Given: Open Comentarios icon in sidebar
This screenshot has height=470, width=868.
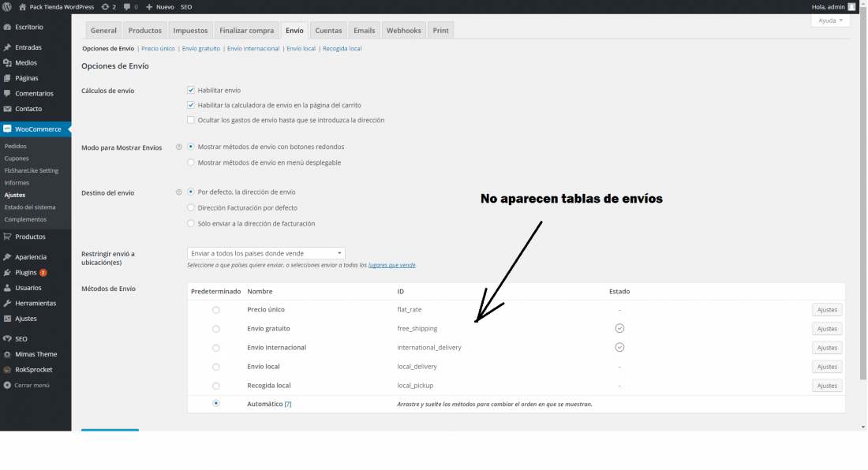Looking at the screenshot, I should pos(7,93).
